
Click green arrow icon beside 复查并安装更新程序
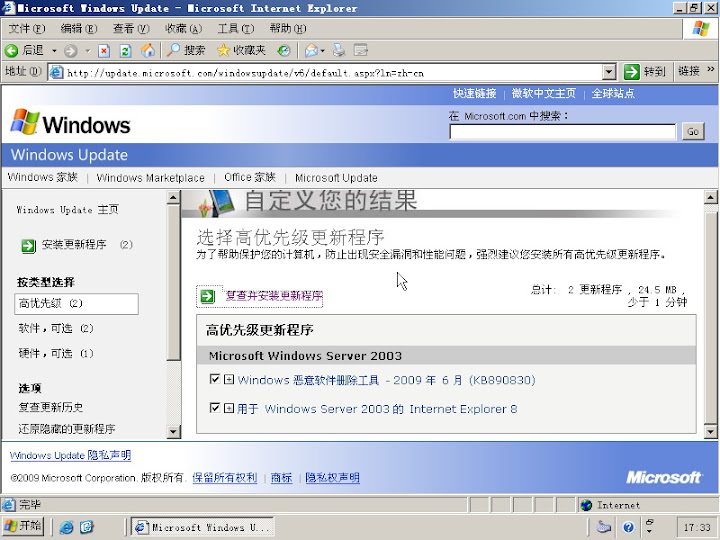(x=208, y=296)
